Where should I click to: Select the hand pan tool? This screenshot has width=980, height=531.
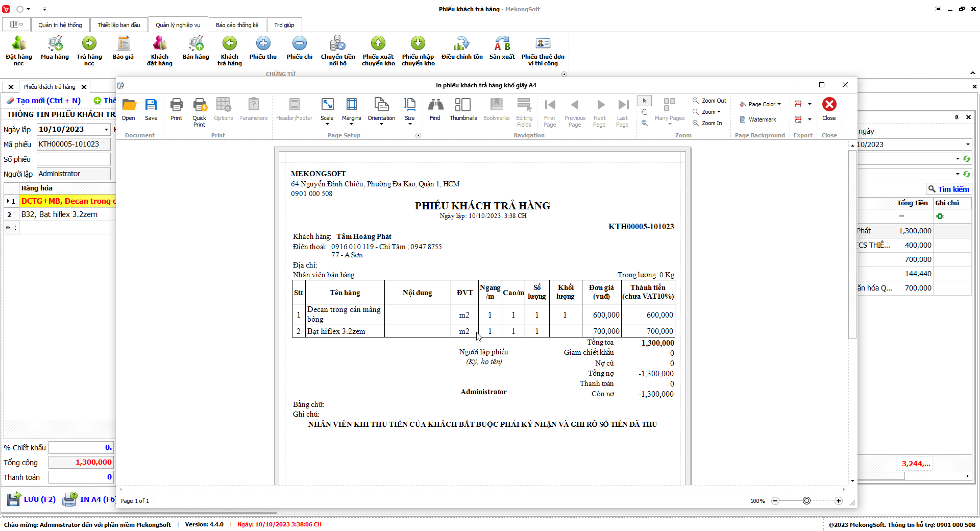(645, 112)
